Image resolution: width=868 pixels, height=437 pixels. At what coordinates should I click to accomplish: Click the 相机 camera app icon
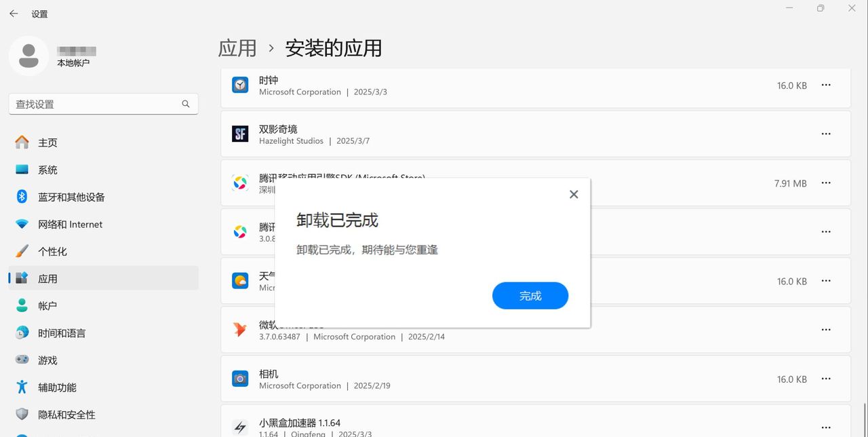(239, 379)
